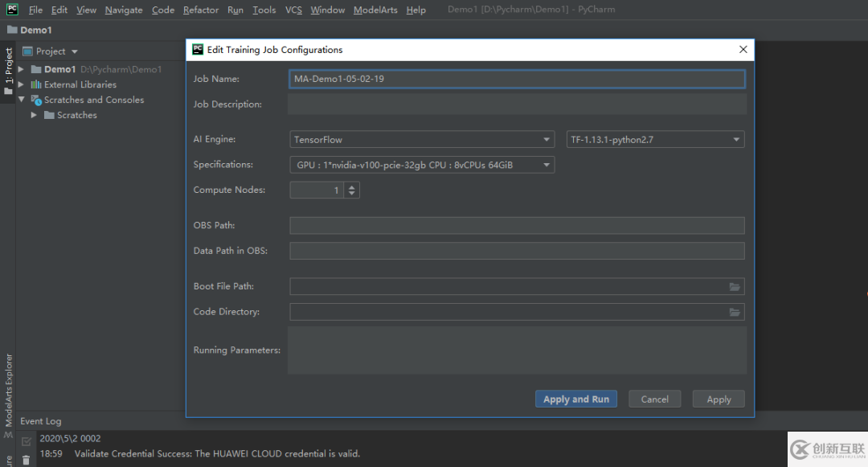868x467 pixels.
Task: Click the External Libraries bar-chart icon
Action: pos(36,84)
